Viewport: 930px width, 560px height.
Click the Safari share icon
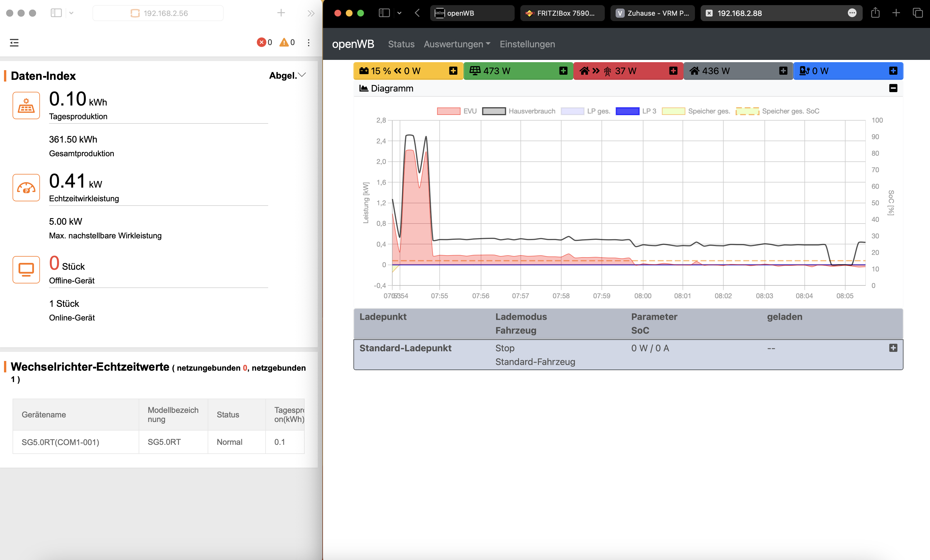tap(875, 13)
